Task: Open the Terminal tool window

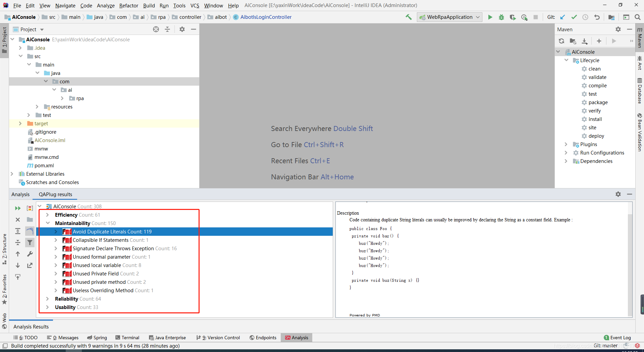Action: pyautogui.click(x=127, y=338)
